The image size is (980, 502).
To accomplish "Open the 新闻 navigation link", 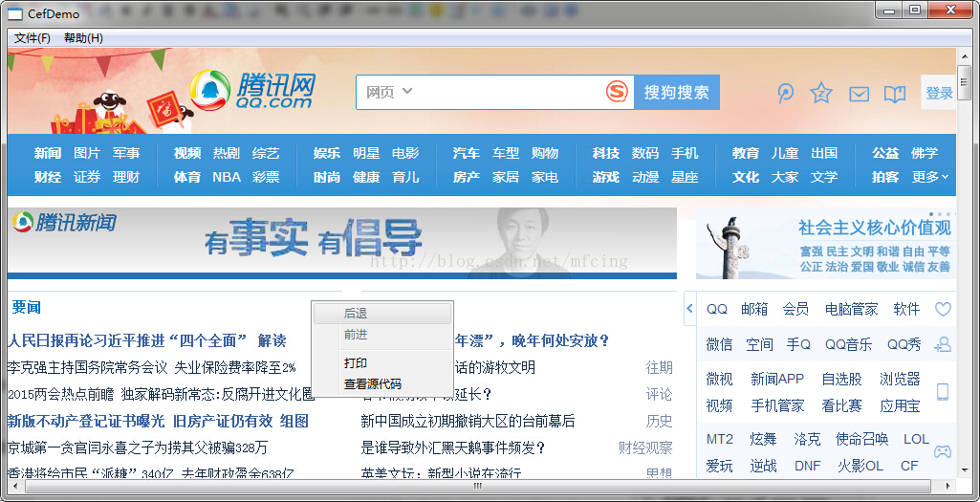I will 48,153.
